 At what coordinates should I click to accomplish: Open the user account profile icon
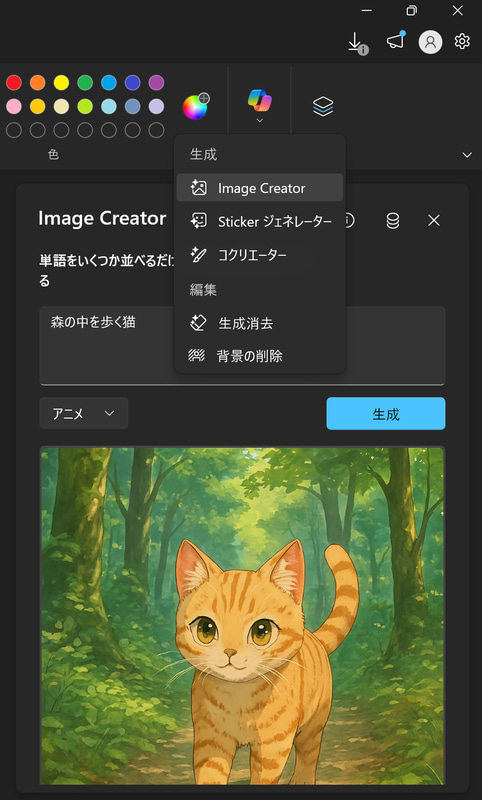(x=430, y=42)
